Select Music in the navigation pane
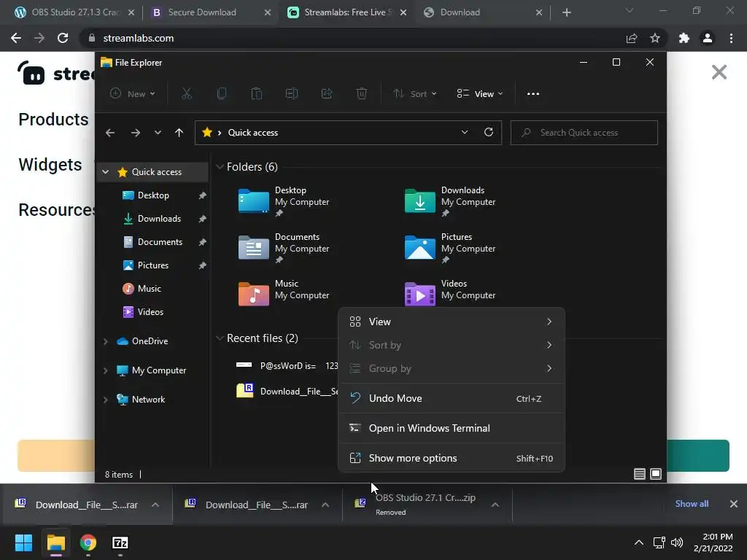Screen dimensions: 747x560 (x=149, y=289)
